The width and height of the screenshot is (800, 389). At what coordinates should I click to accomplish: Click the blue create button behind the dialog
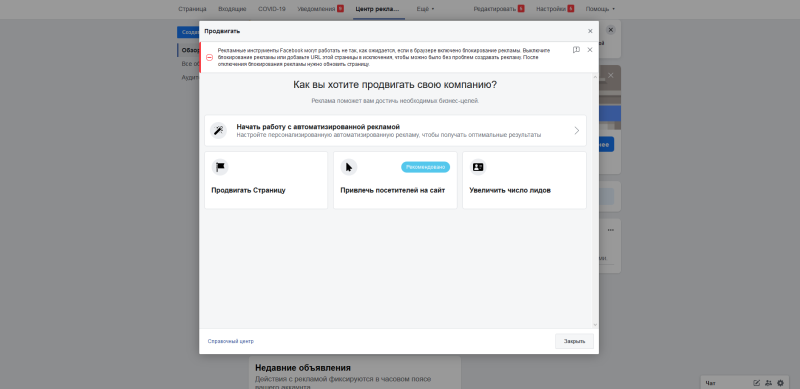[x=188, y=32]
